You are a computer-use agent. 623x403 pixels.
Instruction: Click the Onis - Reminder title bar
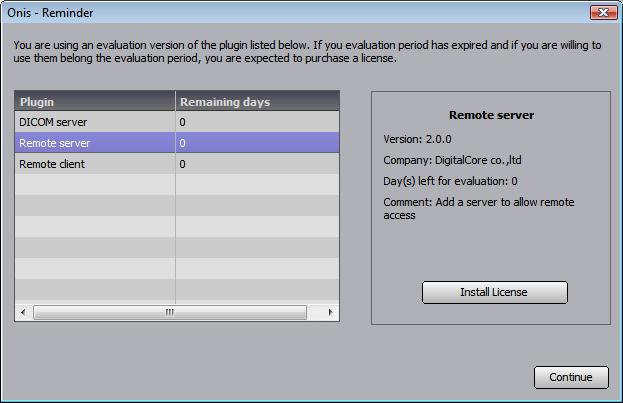tap(294, 13)
